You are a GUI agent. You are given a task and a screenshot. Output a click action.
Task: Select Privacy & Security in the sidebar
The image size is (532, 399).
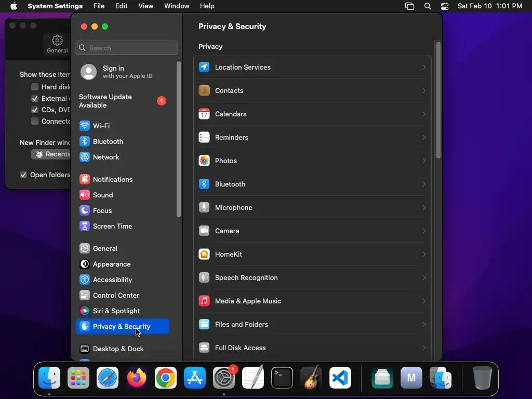click(123, 326)
